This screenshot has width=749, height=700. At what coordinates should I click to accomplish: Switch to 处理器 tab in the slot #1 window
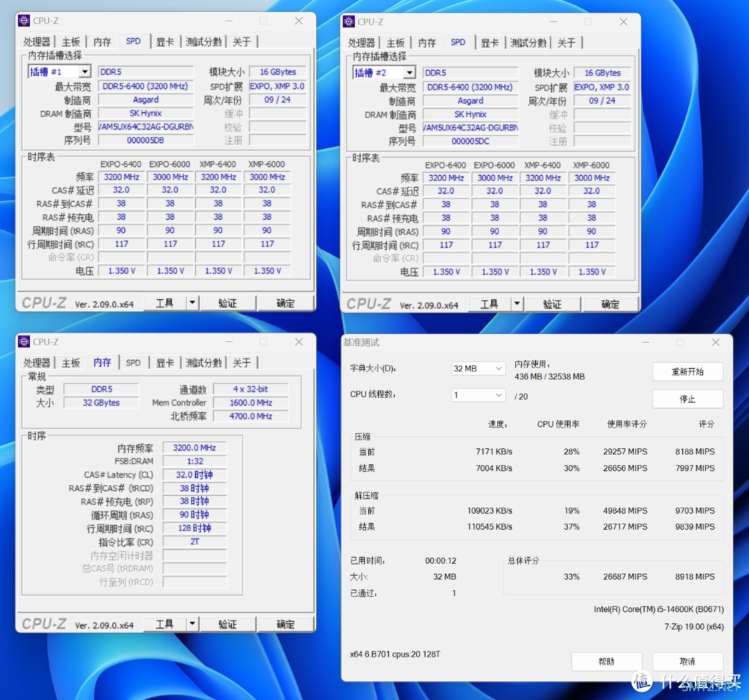(x=37, y=42)
